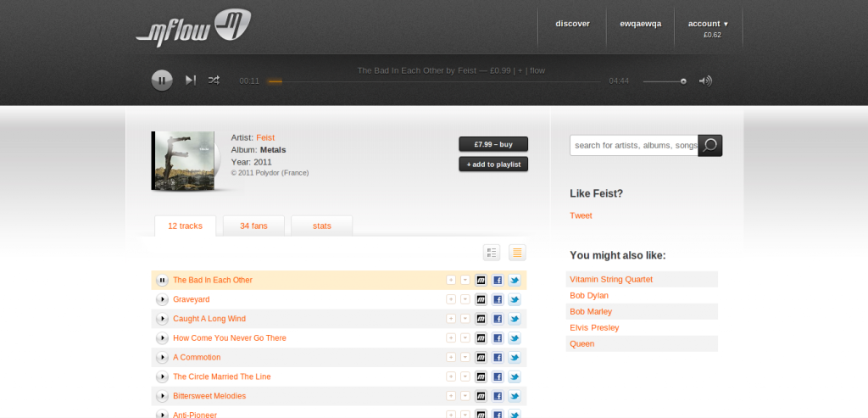Open the Bob Marley suggestion
This screenshot has width=868, height=418.
[591, 312]
